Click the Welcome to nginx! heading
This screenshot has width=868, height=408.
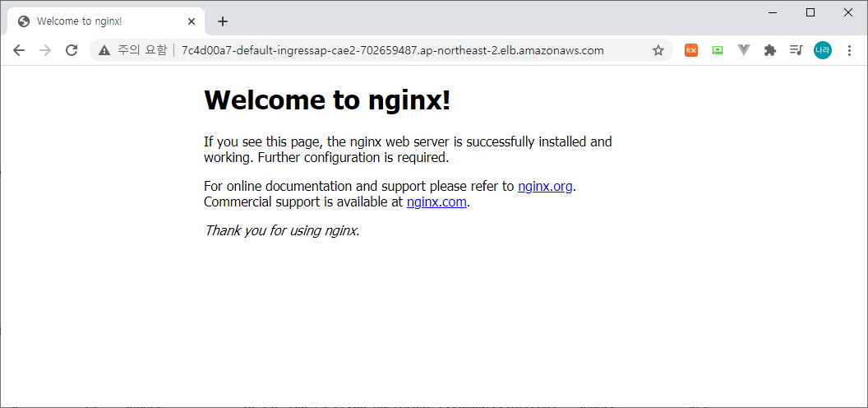tap(327, 100)
